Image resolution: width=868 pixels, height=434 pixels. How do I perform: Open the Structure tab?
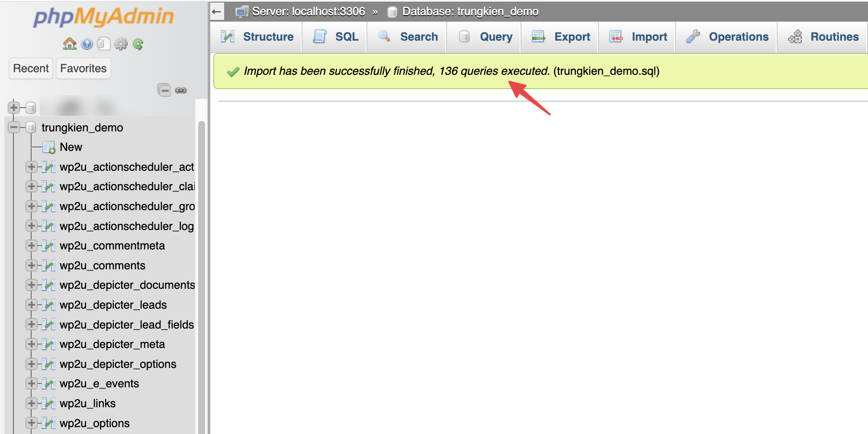[x=257, y=37]
